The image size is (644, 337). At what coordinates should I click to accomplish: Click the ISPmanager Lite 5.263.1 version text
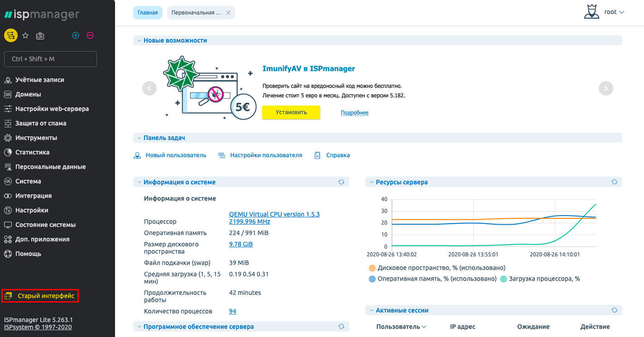[x=38, y=320]
